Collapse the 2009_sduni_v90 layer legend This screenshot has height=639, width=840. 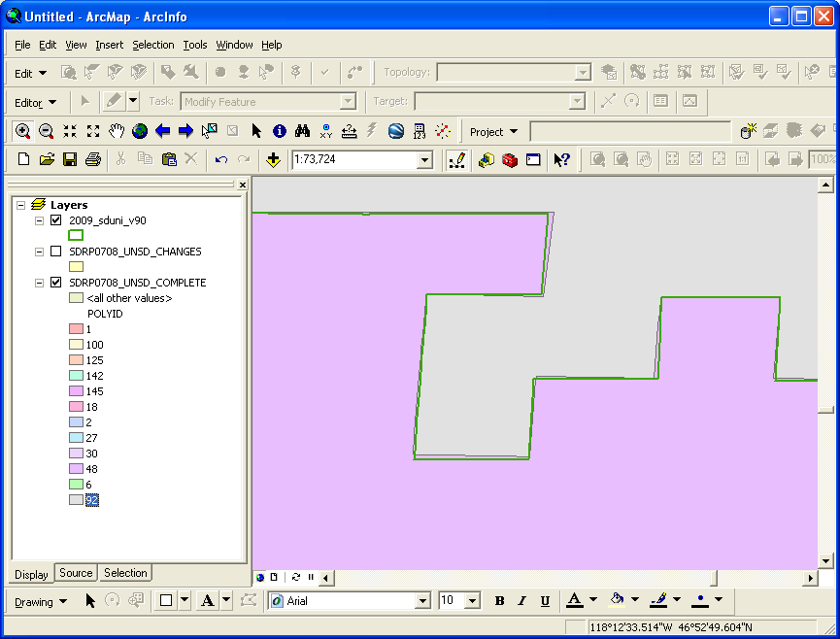point(39,220)
